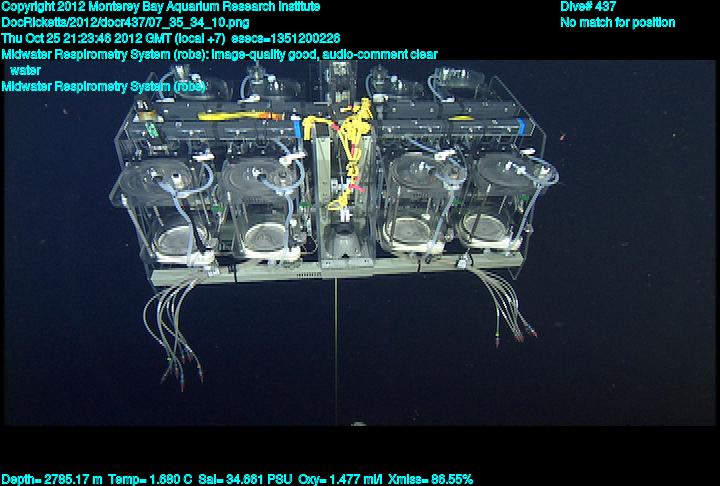Click the Dive# 437 label
720x486 pixels.
tap(588, 7)
